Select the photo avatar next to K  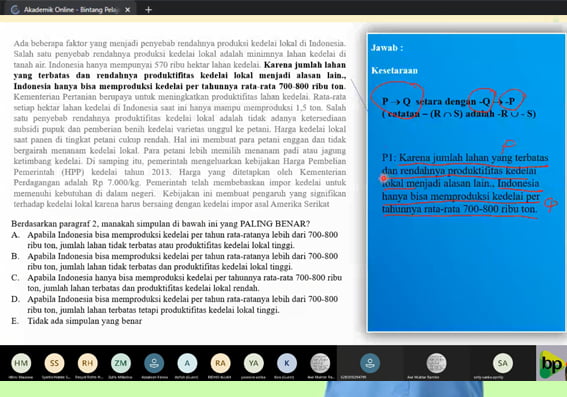(320, 363)
